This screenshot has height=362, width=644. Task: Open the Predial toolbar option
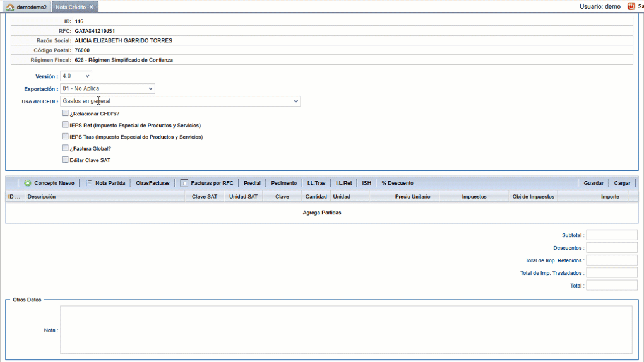tap(252, 183)
